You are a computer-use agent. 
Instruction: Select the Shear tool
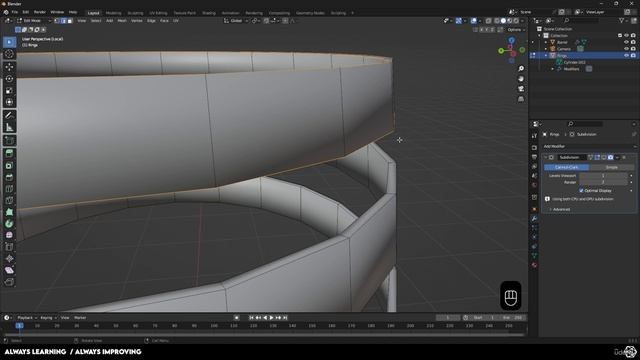(9, 270)
